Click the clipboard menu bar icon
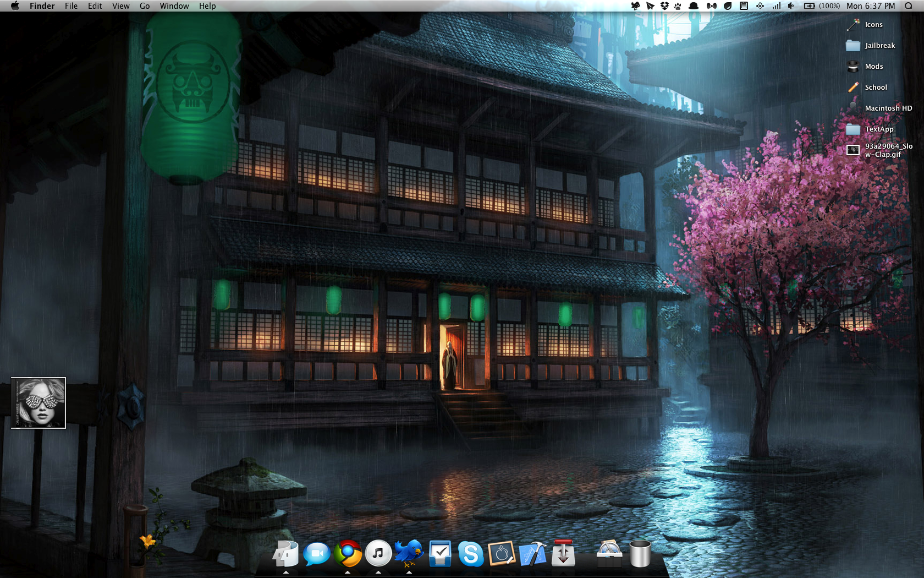924x578 pixels. click(x=744, y=6)
